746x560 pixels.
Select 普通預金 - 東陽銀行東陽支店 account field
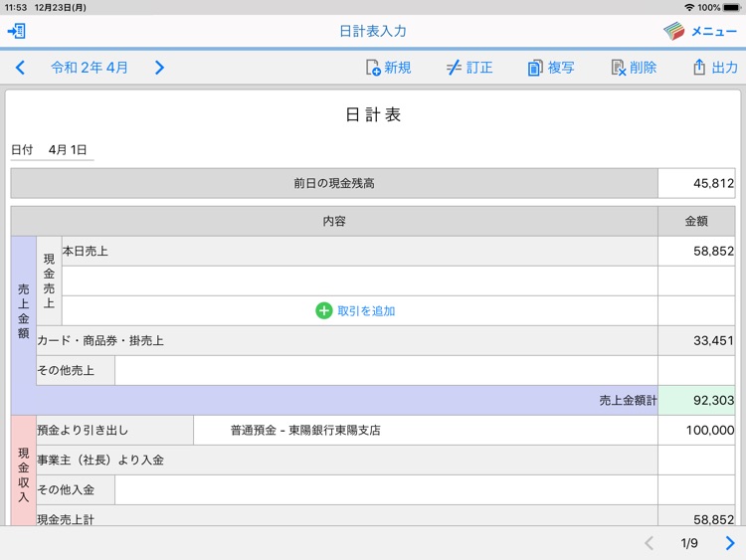426,430
